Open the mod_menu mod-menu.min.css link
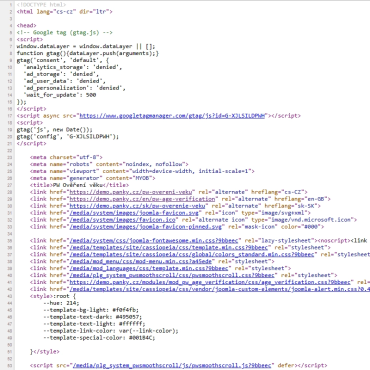Viewport: 370px width, 370px height. 141,261
